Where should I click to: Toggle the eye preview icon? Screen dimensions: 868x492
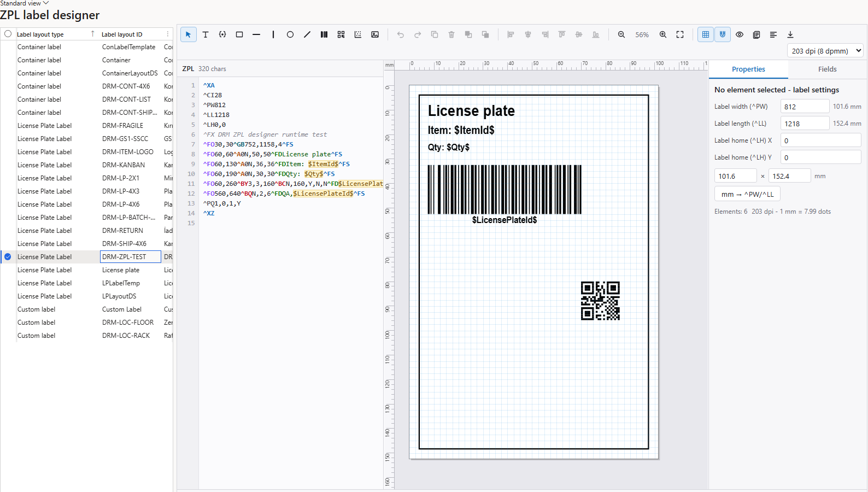pos(740,34)
